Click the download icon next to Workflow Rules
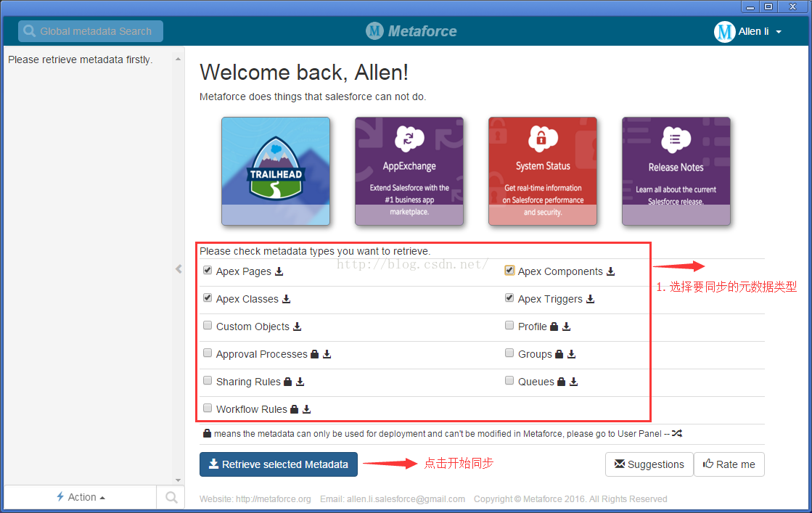 pos(306,409)
